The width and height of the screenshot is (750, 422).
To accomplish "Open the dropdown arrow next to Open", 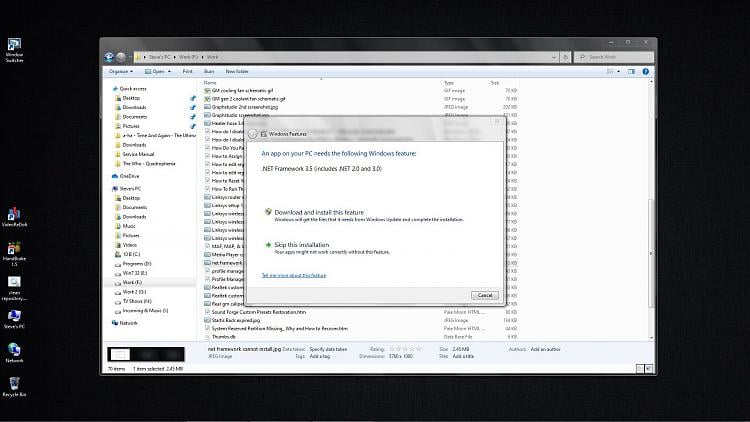I will click(x=169, y=71).
